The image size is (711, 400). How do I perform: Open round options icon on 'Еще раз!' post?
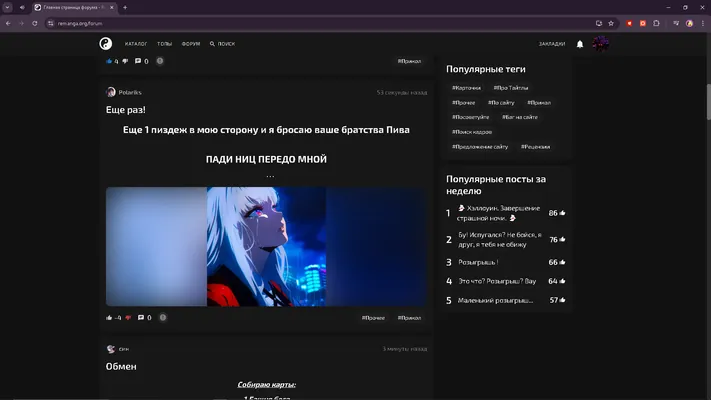[163, 317]
